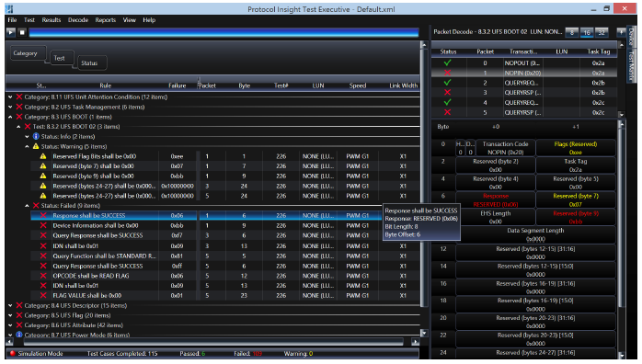Expand Category 8.4 UFS Descriptor
The height and width of the screenshot is (364, 642).
tap(10, 305)
